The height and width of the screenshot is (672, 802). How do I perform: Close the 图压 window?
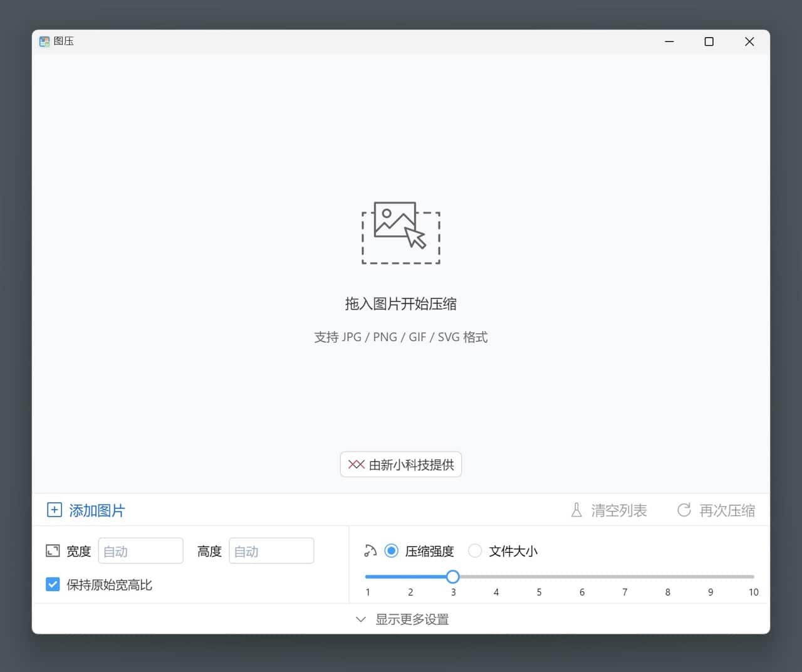point(749,41)
